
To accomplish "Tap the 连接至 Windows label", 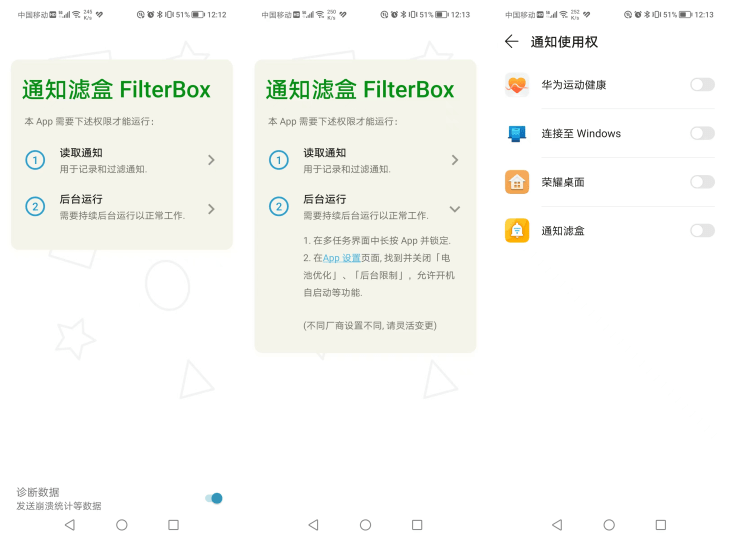I will (581, 134).
